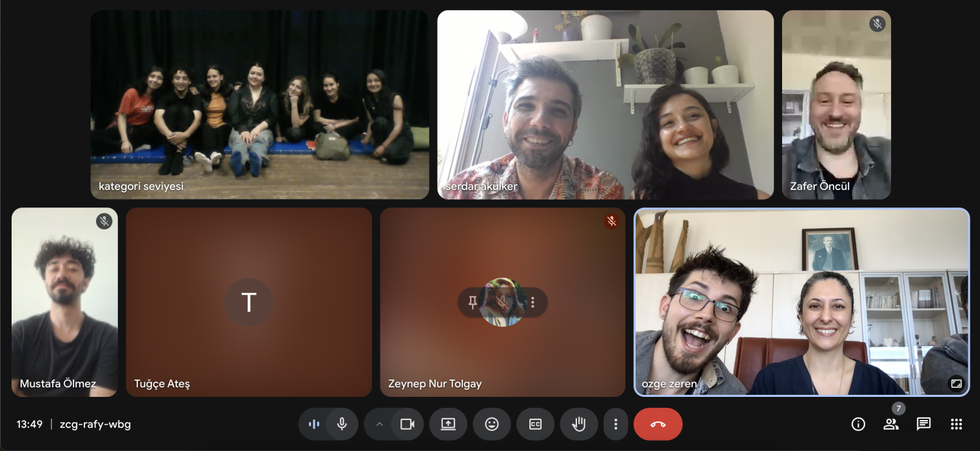Click the participant count badge '7'
980x451 pixels.
click(x=899, y=408)
